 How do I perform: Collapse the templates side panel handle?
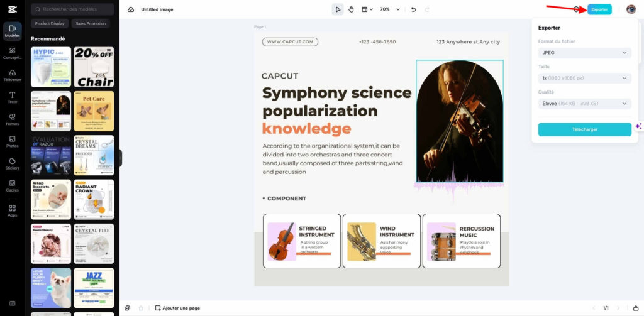tap(120, 158)
